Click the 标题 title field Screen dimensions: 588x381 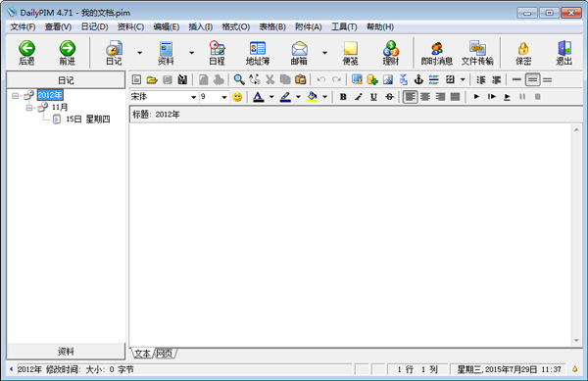click(x=356, y=115)
